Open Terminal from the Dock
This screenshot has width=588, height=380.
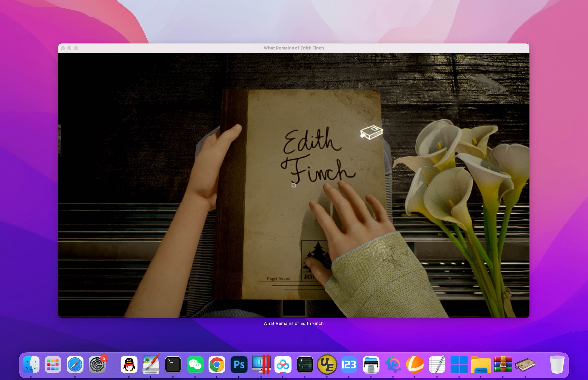click(173, 364)
